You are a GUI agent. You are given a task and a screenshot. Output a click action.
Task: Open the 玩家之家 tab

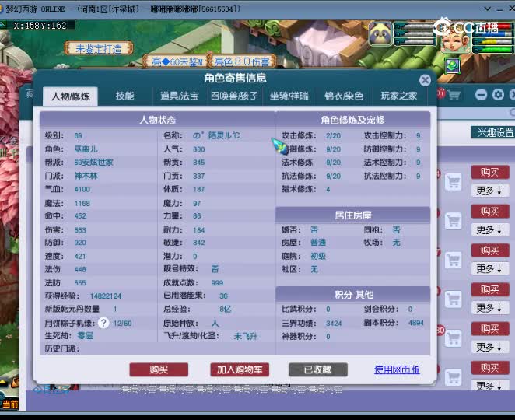click(x=399, y=96)
